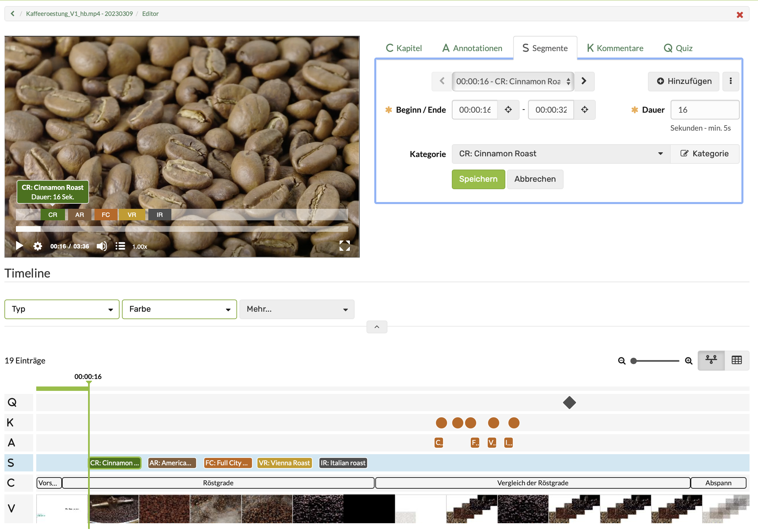
Task: Open the chapter list icon in the player
Action: (120, 246)
